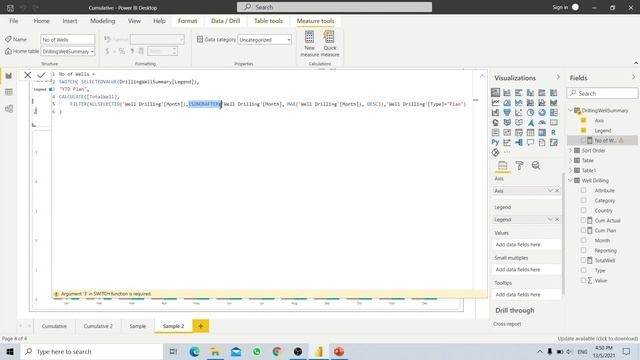Select the Gauge visual
This screenshot has width=640, height=360.
click(x=542, y=122)
